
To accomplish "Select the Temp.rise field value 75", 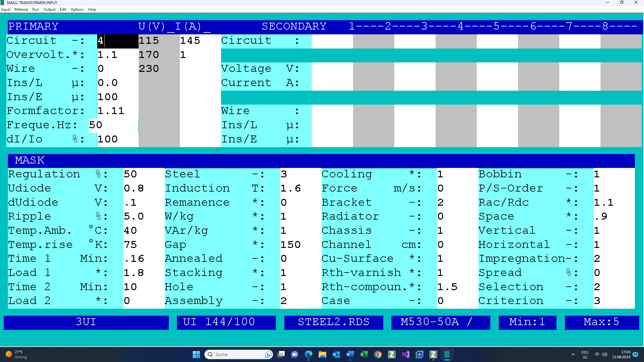I will tap(144, 245).
